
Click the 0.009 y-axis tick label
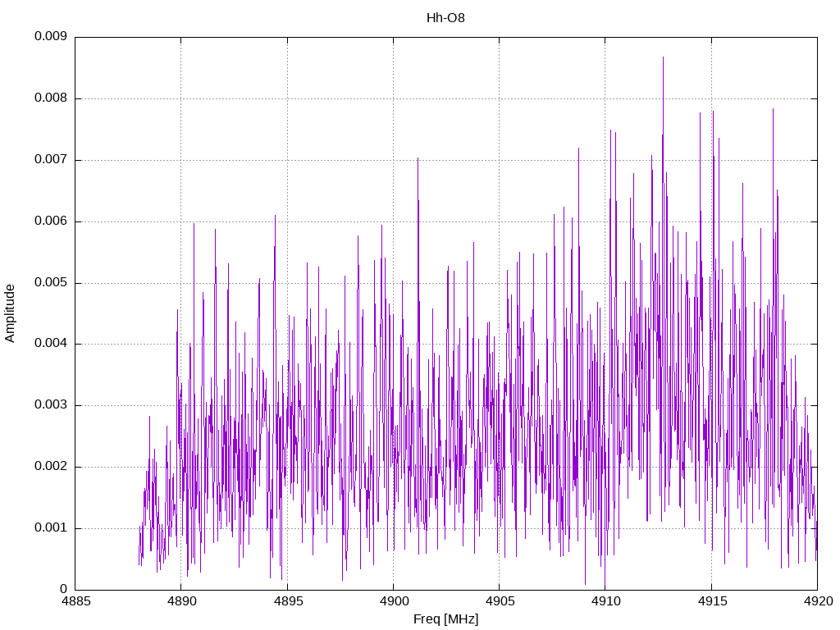coord(51,36)
